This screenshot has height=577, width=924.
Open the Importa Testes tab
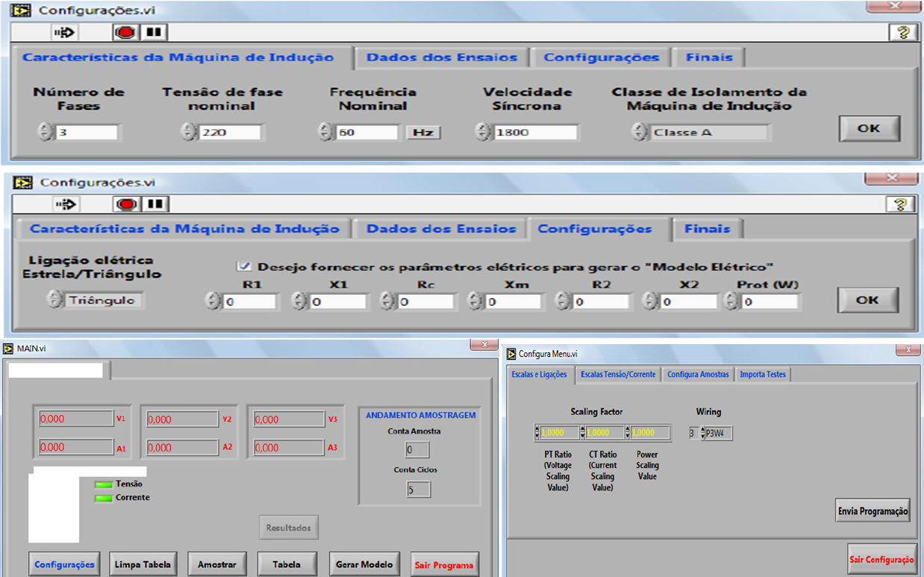click(763, 375)
